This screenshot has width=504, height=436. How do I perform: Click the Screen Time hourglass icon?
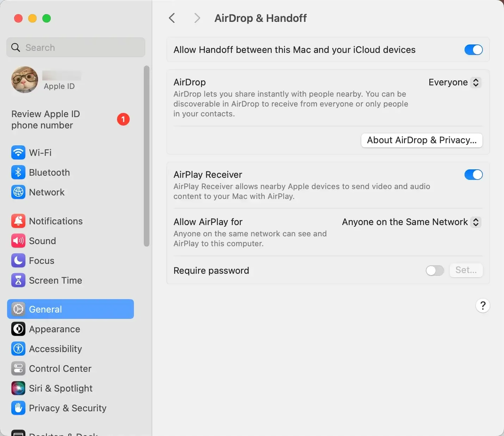[18, 280]
